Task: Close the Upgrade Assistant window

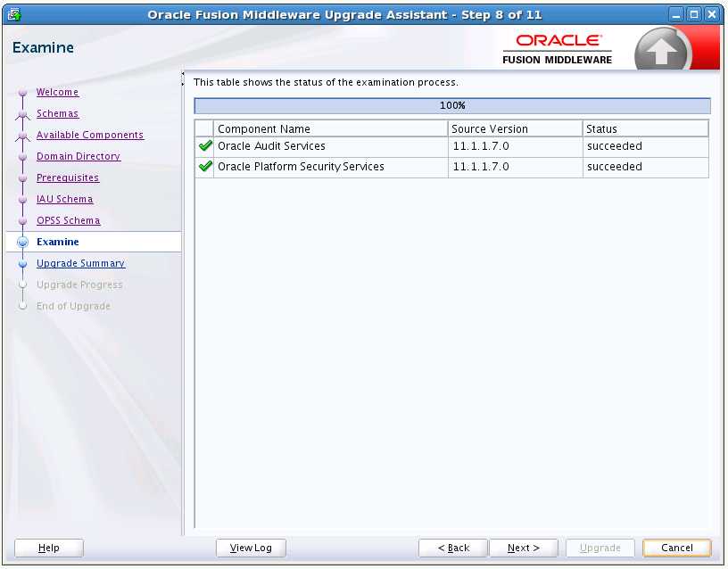Action: click(x=712, y=15)
